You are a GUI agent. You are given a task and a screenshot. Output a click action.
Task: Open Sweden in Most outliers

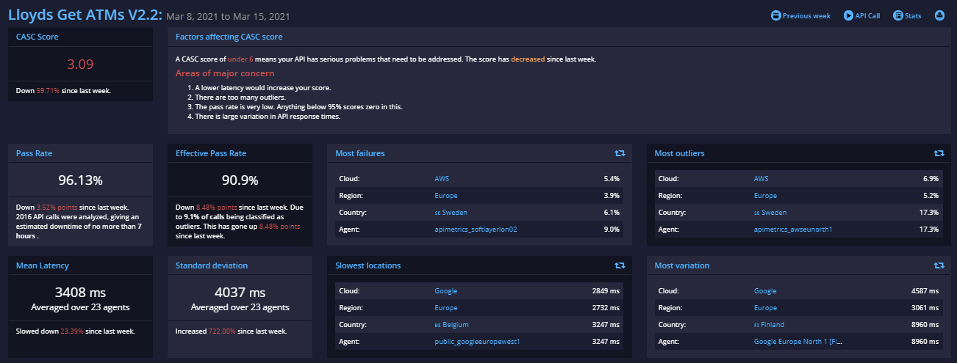(x=770, y=213)
